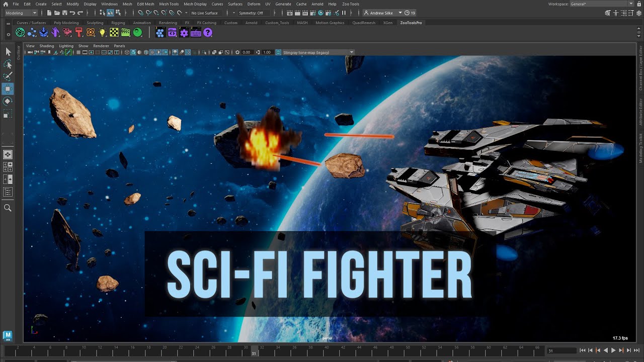Open the purple hexagon dots Zoo icon
644x362 pixels.
160,33
